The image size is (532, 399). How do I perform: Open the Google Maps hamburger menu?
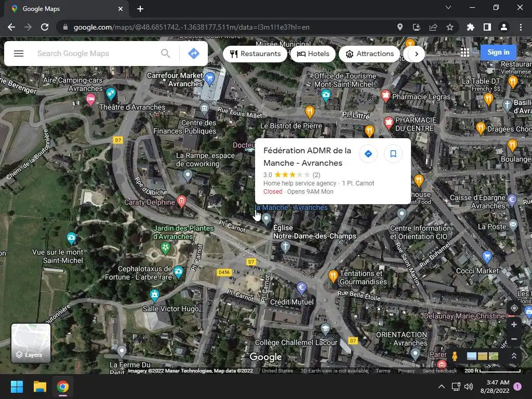coord(19,54)
